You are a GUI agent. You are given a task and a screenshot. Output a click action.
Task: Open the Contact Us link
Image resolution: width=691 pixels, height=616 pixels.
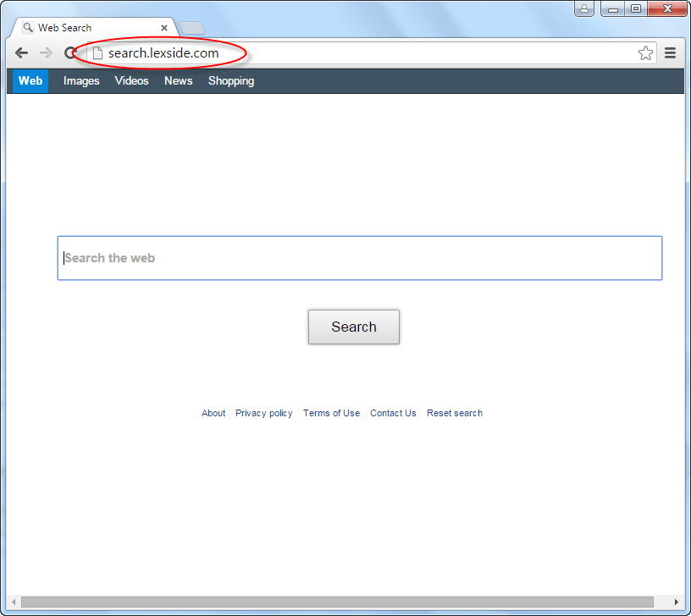tap(393, 413)
